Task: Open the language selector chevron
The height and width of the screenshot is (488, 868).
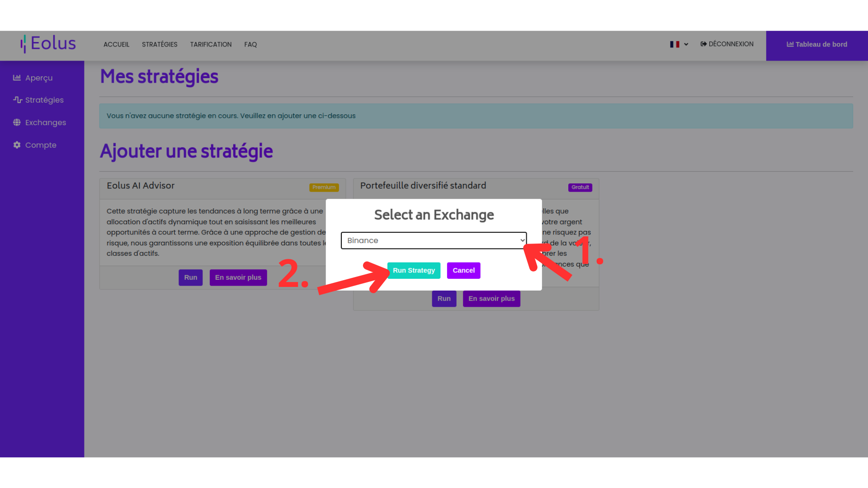Action: 686,44
